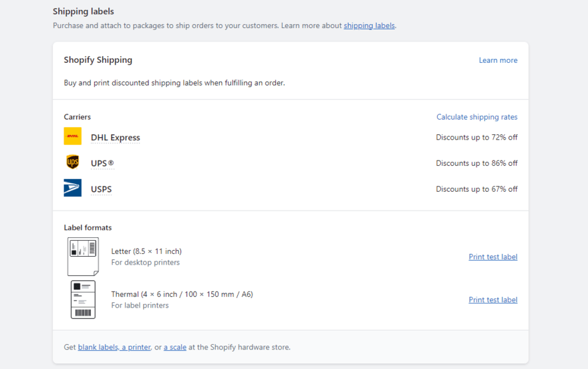
Task: Open Learn more for Shopify Shipping
Action: coord(498,60)
